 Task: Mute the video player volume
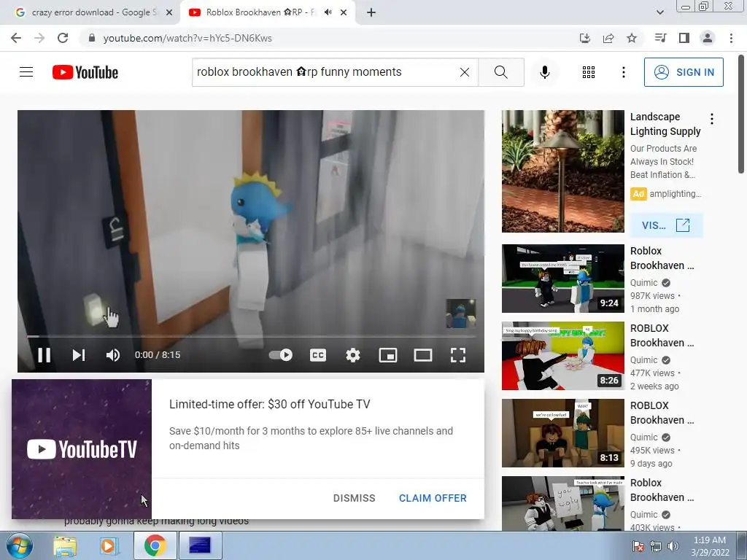click(113, 355)
